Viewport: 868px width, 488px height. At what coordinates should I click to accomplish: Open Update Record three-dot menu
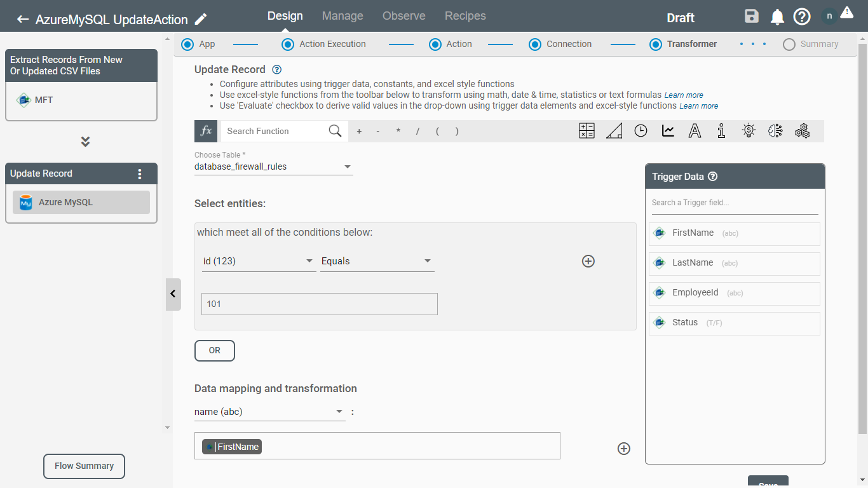(x=140, y=174)
